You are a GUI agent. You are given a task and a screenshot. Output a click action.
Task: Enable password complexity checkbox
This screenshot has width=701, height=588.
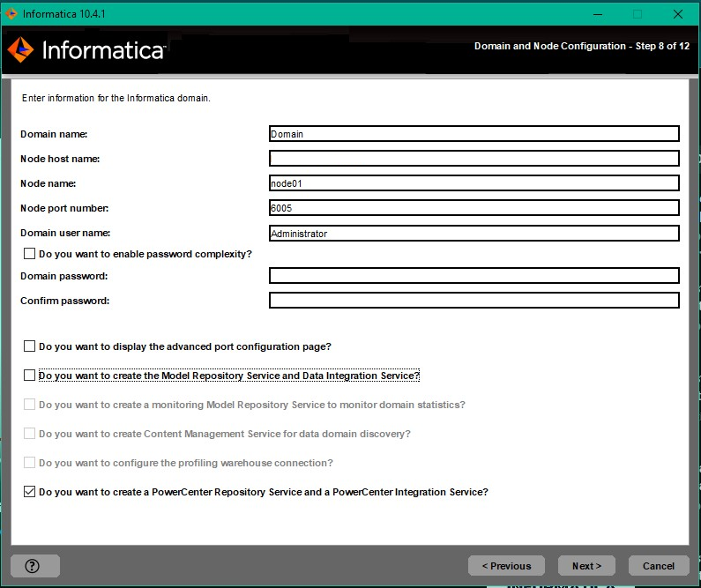click(x=29, y=254)
